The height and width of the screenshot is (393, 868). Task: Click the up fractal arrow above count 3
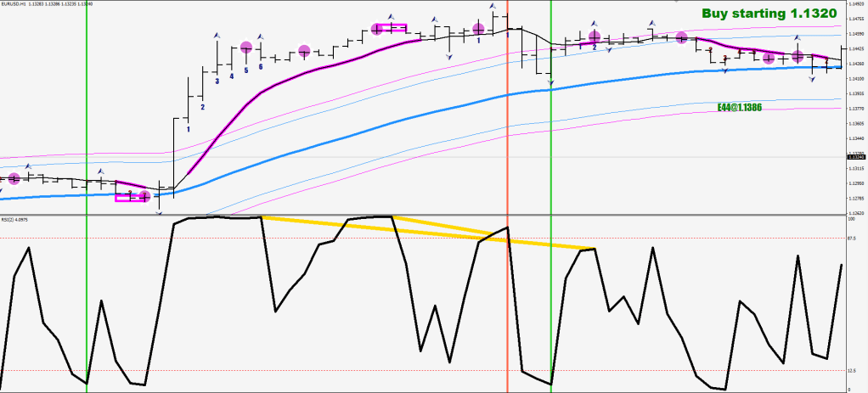point(217,35)
